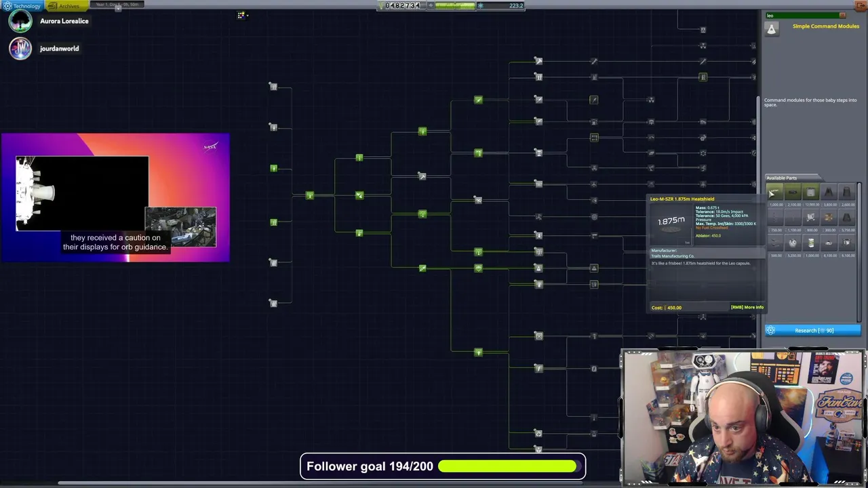The image size is (868, 488).
Task: Click the streamer webcam overlay
Action: (744, 418)
